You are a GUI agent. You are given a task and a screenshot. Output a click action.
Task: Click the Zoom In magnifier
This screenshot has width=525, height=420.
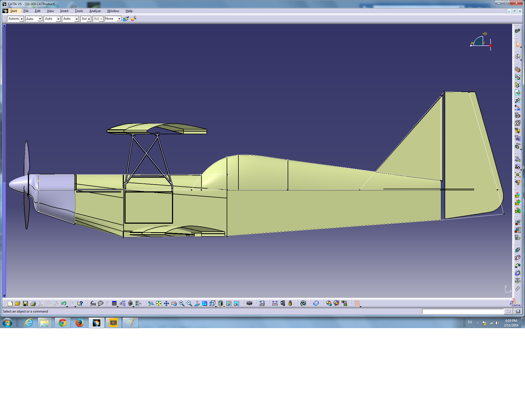[182, 304]
